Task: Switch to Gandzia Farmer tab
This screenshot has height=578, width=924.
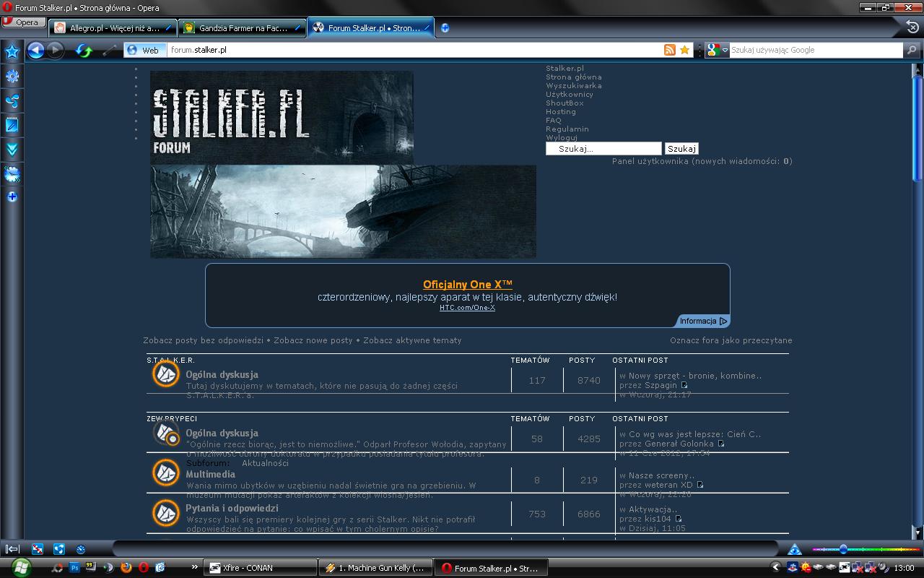Action: [x=242, y=28]
